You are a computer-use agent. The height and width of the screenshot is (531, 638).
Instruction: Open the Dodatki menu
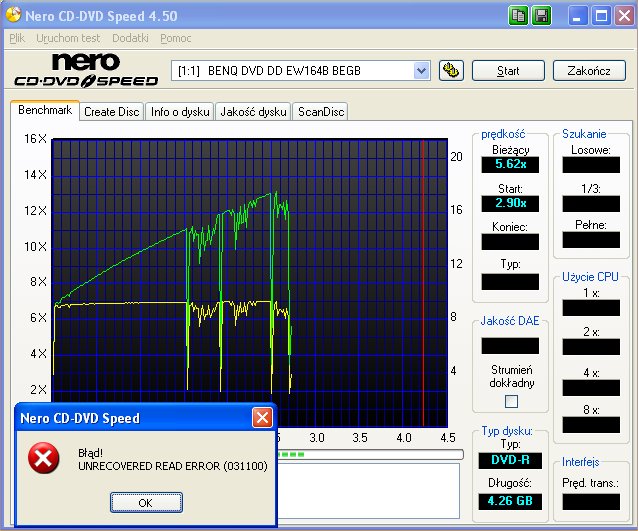coord(130,38)
